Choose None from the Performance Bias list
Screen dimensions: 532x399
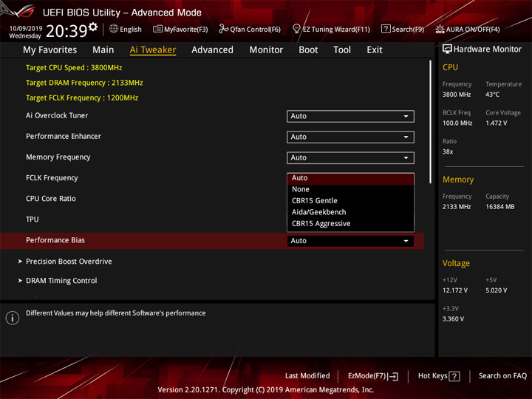pos(350,189)
